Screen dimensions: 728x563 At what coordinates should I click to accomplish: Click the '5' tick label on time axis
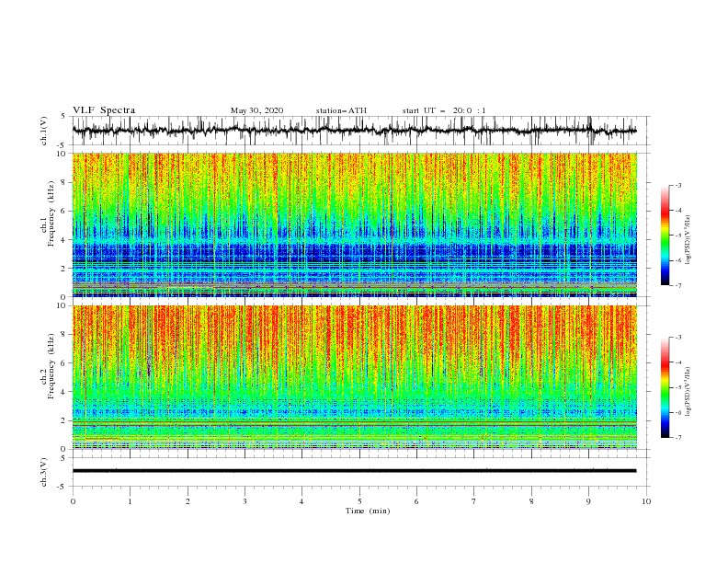tap(359, 501)
